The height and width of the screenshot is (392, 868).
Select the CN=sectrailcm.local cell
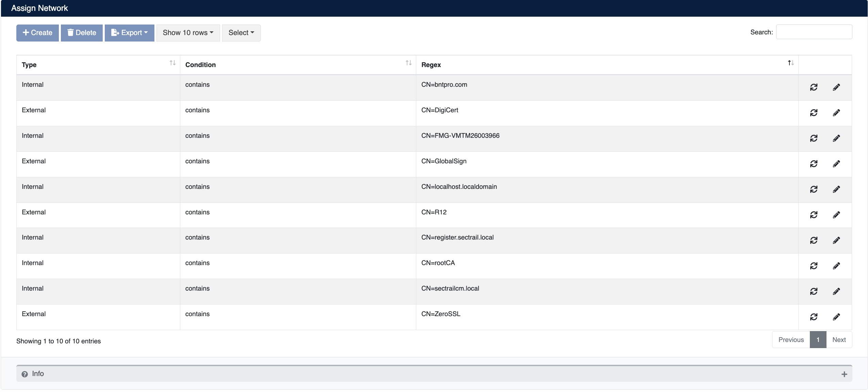pos(607,292)
